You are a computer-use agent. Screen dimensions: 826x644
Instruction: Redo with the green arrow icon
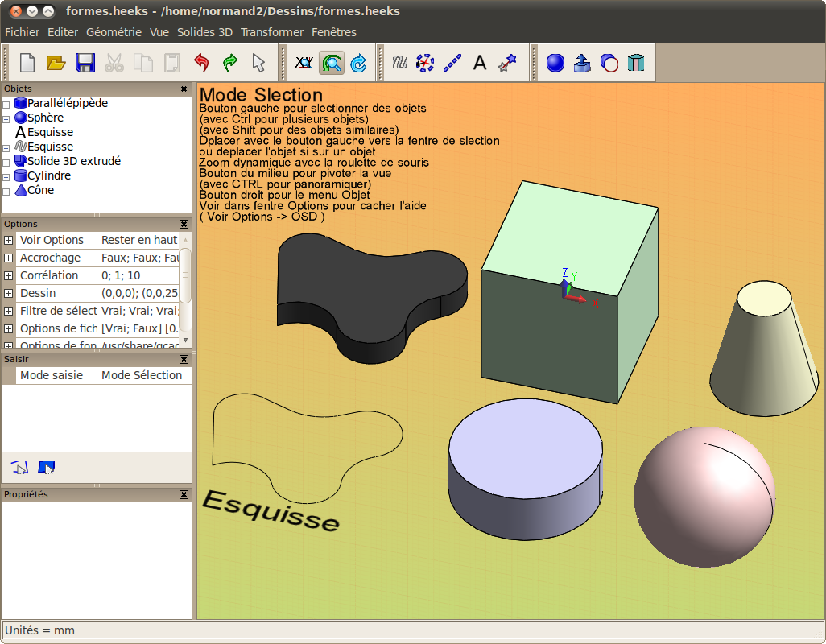coord(229,63)
